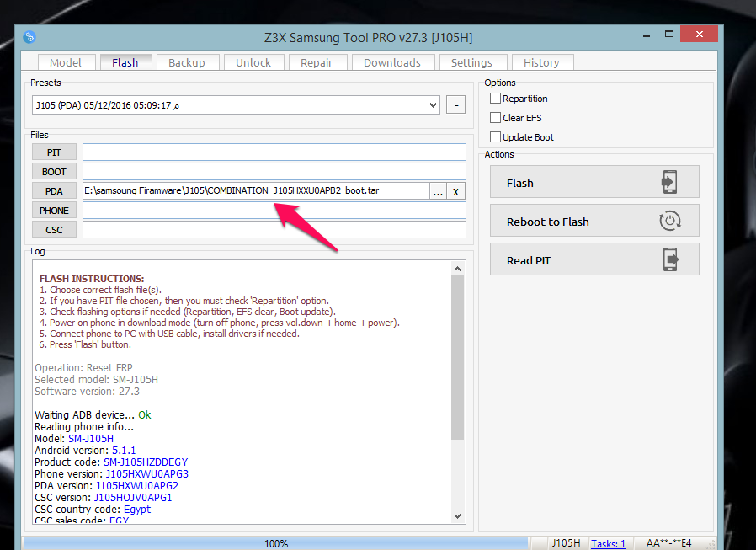
Task: Click 'Operation: Reset FRP' log line
Action: [x=83, y=367]
